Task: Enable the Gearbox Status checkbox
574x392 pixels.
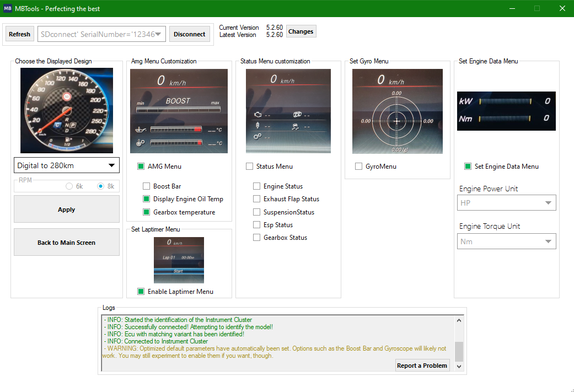Action: tap(257, 238)
